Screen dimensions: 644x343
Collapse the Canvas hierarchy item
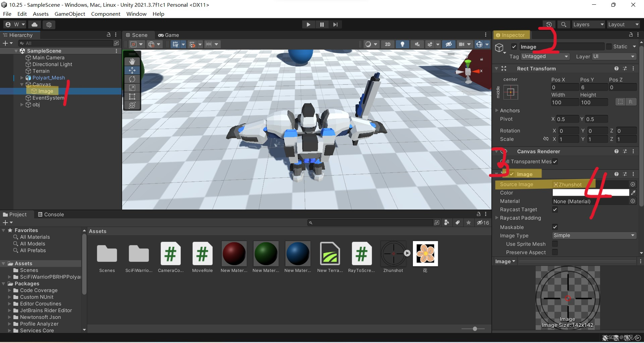pyautogui.click(x=22, y=84)
